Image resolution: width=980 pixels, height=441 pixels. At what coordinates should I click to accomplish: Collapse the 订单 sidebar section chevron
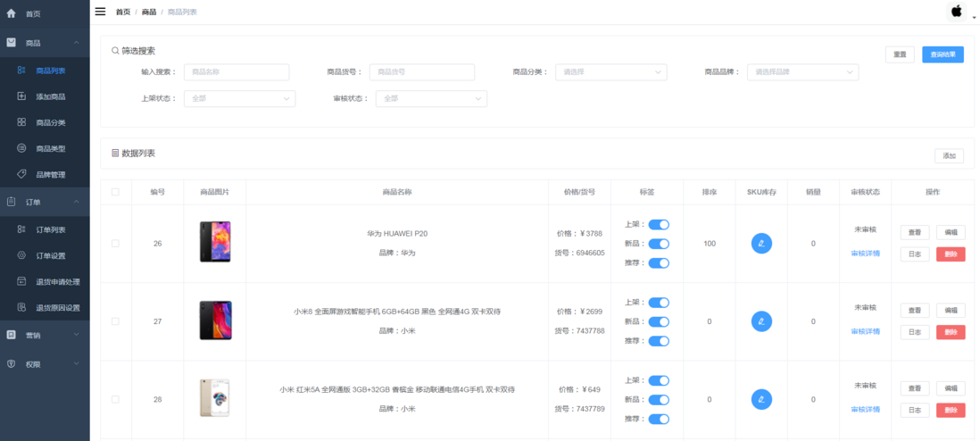[76, 202]
